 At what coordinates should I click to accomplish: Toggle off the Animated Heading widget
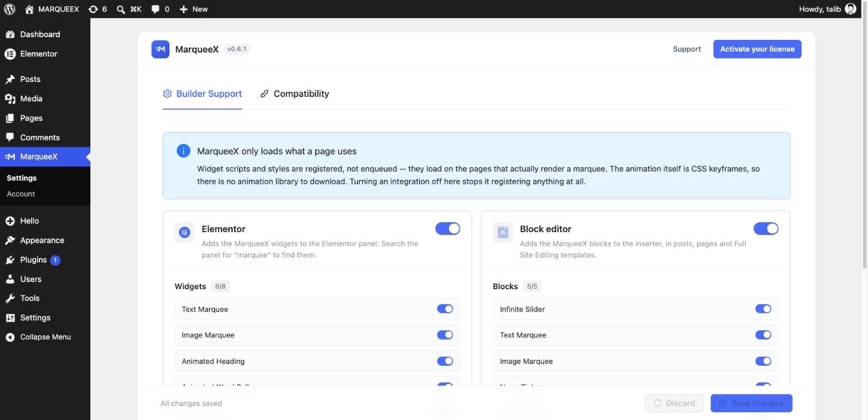[x=445, y=361]
